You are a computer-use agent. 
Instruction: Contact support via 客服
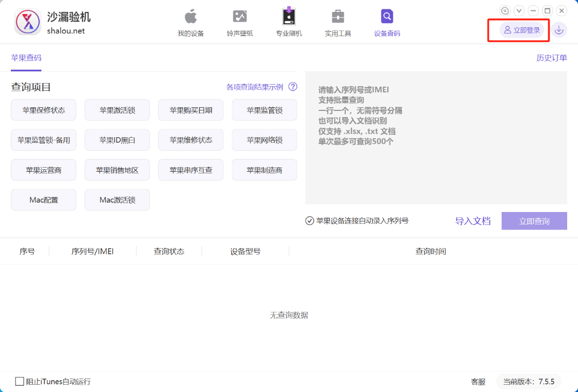[478, 382]
